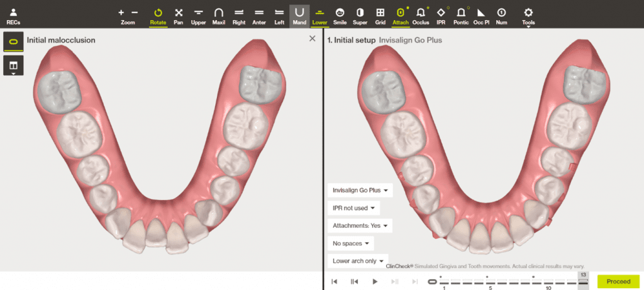644x290 pixels.
Task: Switch to Upper view
Action: 198,16
